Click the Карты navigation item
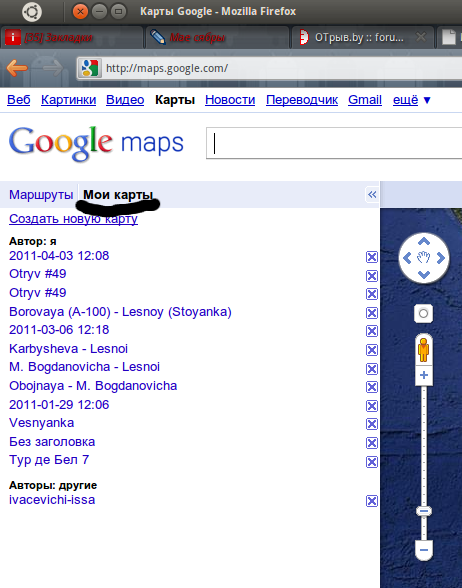The width and height of the screenshot is (462, 588). click(x=175, y=100)
